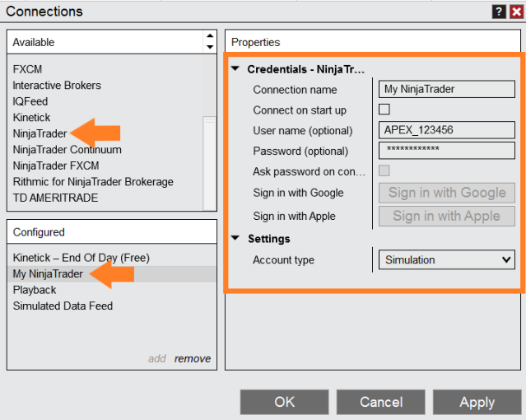Viewport: 526px width, 420px height.
Task: Click the Password field
Action: pyautogui.click(x=447, y=151)
